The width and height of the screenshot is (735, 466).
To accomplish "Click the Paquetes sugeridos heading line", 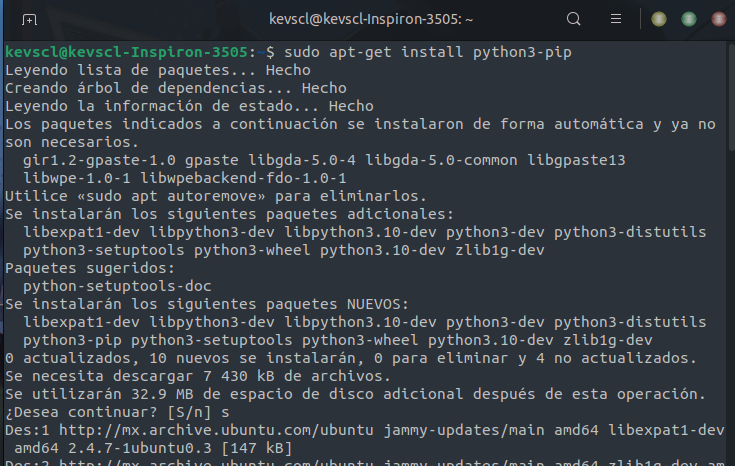I will pos(90,268).
